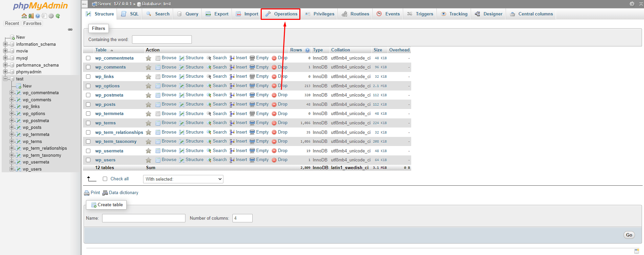Image resolution: width=644 pixels, height=255 pixels.
Task: Click the log out door icon
Action: [x=31, y=16]
